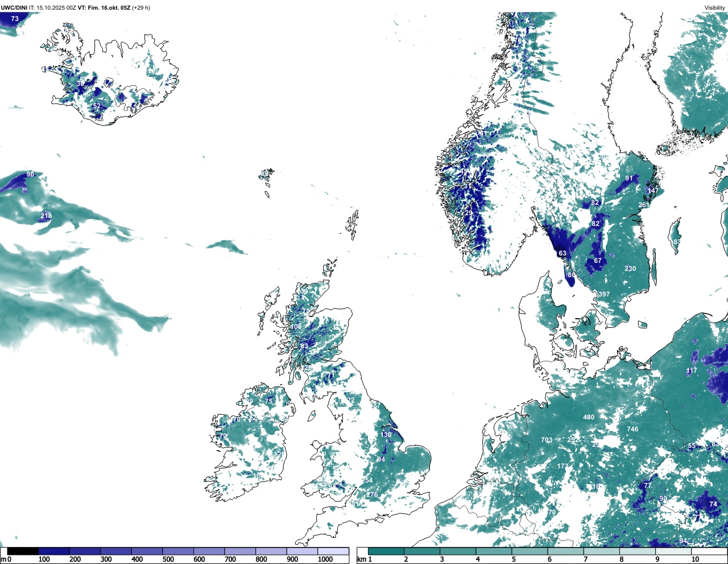Click visibility value '96' in the Atlantic
Viewport: 728px width, 564px height.
[x=30, y=174]
